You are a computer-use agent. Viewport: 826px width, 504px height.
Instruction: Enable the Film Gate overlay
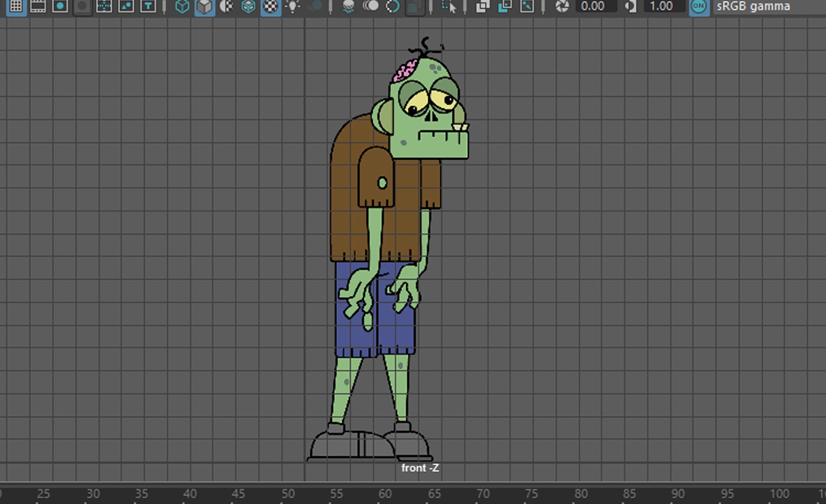tap(38, 6)
